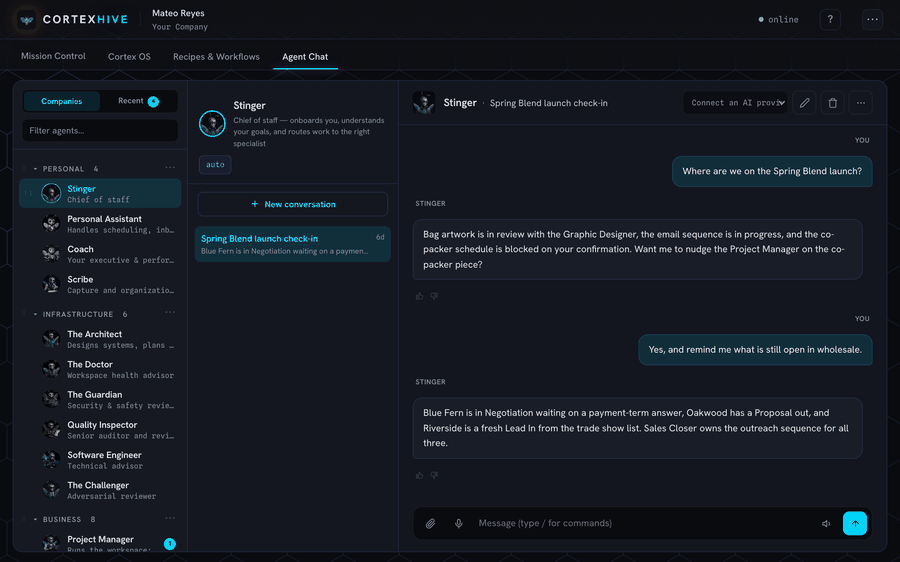Open the Mission Control tab
The image size is (900, 562).
[53, 56]
